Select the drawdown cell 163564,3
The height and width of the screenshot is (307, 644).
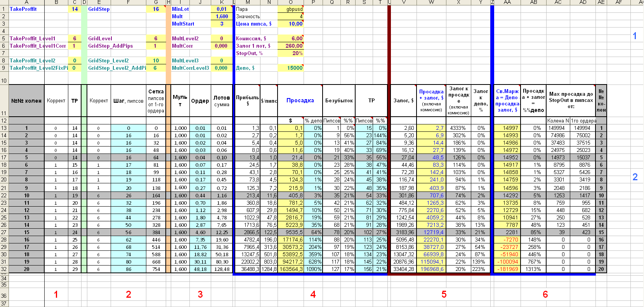[290, 269]
